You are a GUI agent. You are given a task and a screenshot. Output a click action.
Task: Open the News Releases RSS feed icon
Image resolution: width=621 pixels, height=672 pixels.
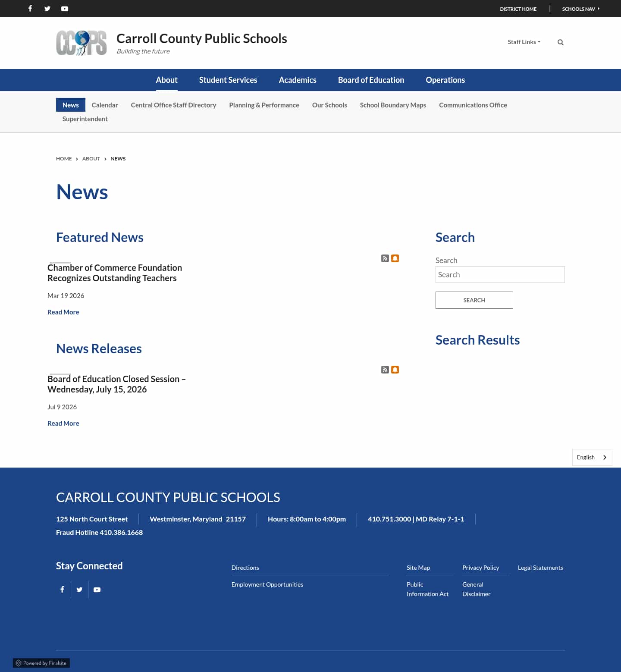click(385, 370)
